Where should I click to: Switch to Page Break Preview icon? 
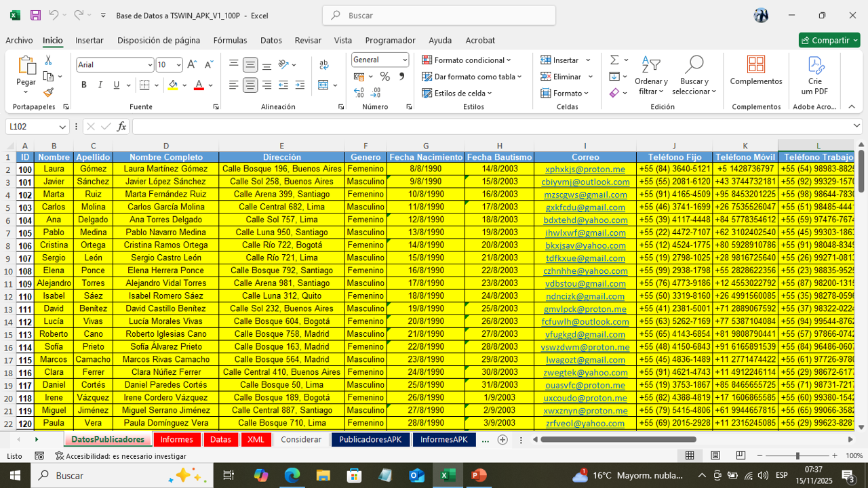tap(741, 456)
